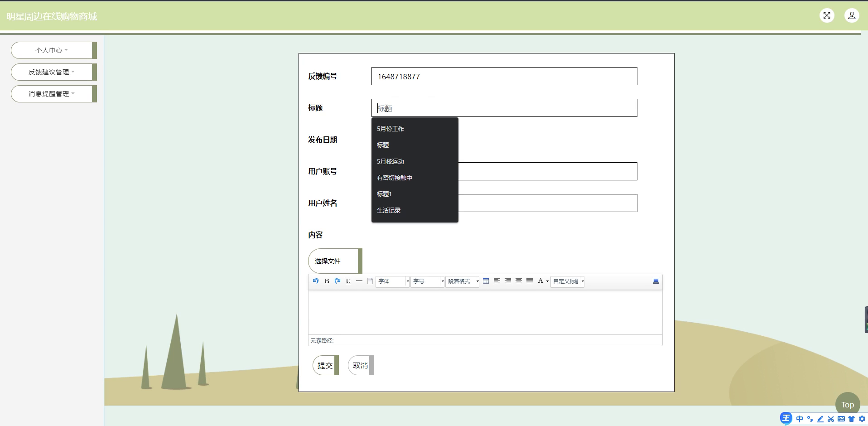Click the IME logo icon
This screenshot has width=868, height=426.
pyautogui.click(x=786, y=418)
